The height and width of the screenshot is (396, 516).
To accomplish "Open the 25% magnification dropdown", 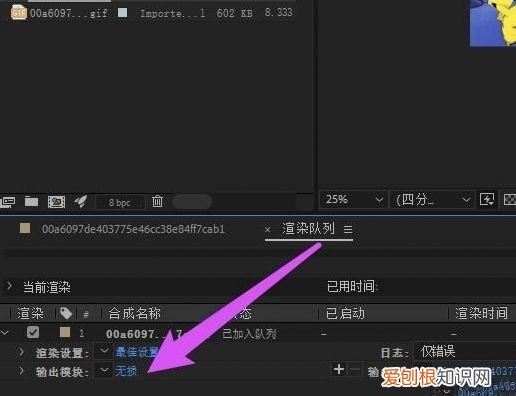I will pos(353,199).
